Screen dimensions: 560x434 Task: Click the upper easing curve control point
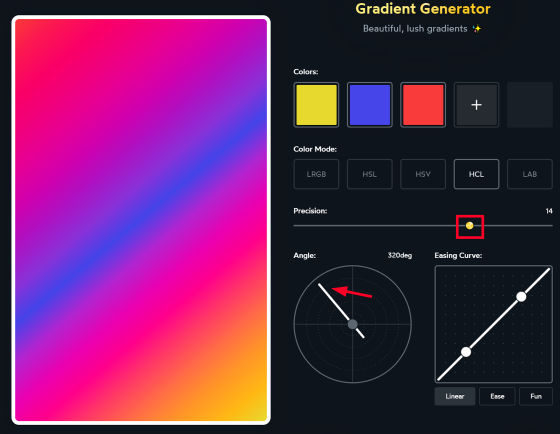click(x=521, y=296)
